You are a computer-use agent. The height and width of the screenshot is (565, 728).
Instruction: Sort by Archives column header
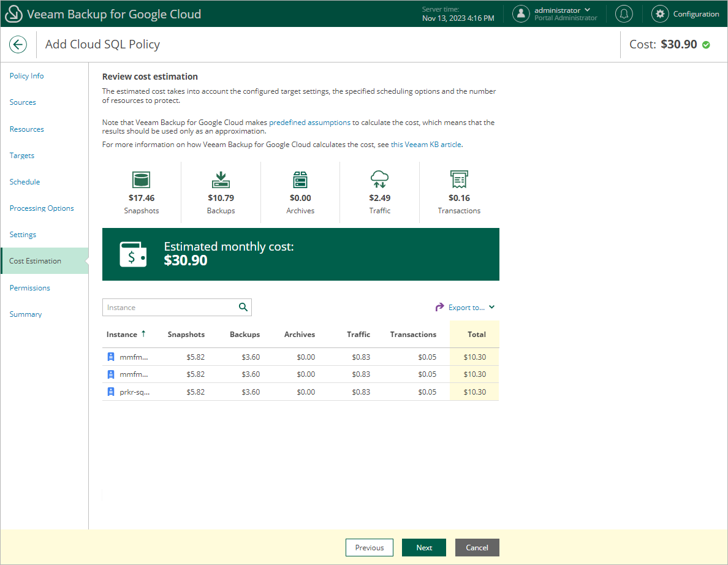pos(300,334)
